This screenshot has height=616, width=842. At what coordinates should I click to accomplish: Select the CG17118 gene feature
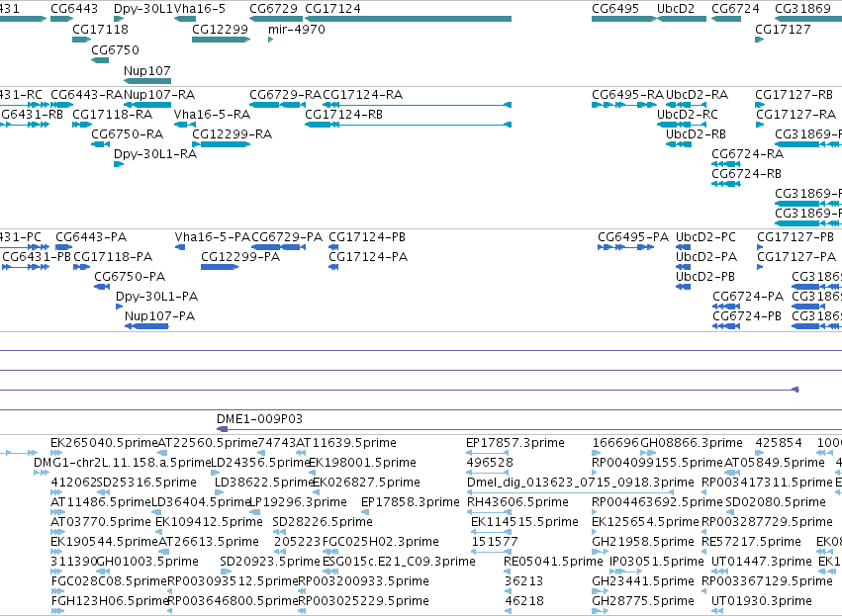[x=81, y=40]
